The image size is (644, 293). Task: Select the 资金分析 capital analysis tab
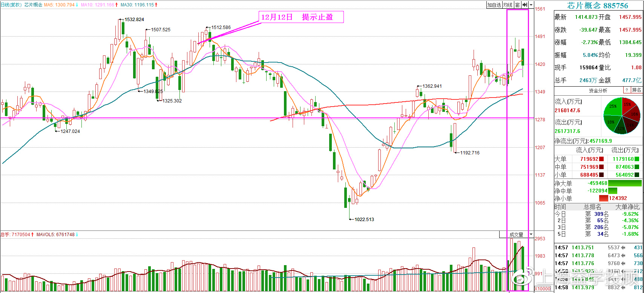(x=598, y=90)
